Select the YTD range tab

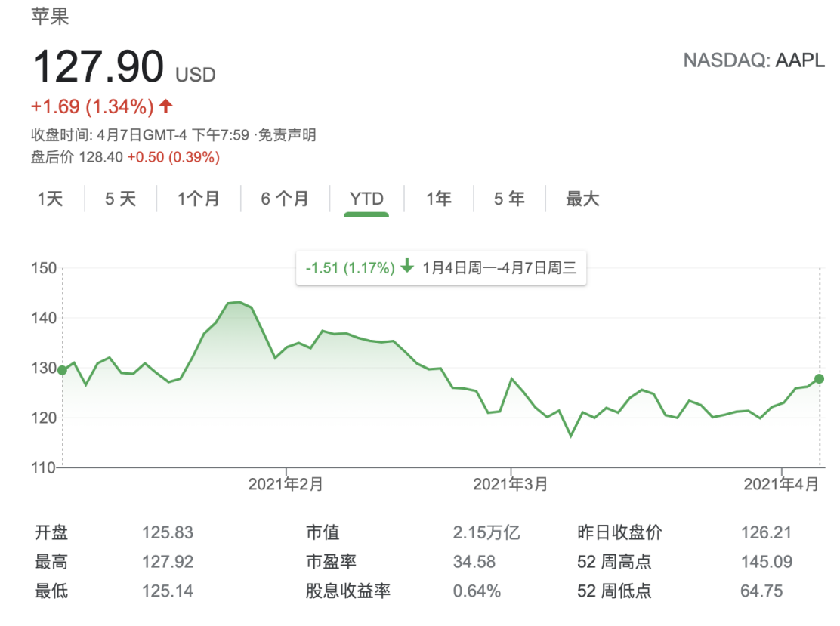tap(366, 199)
